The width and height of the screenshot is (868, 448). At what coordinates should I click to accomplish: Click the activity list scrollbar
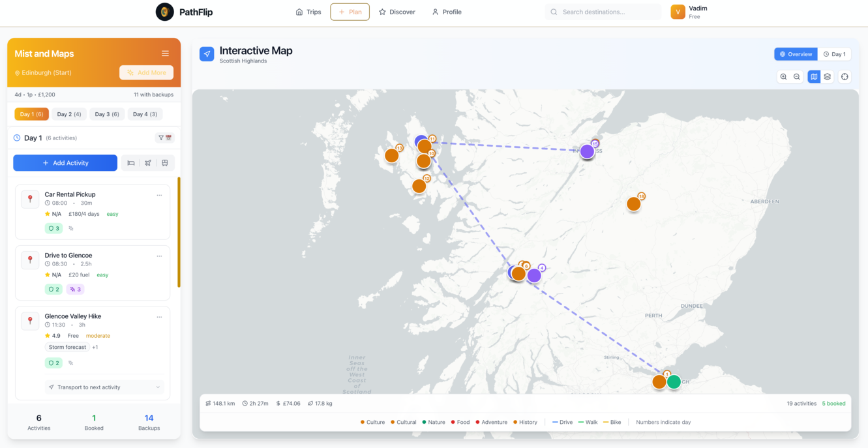click(179, 231)
